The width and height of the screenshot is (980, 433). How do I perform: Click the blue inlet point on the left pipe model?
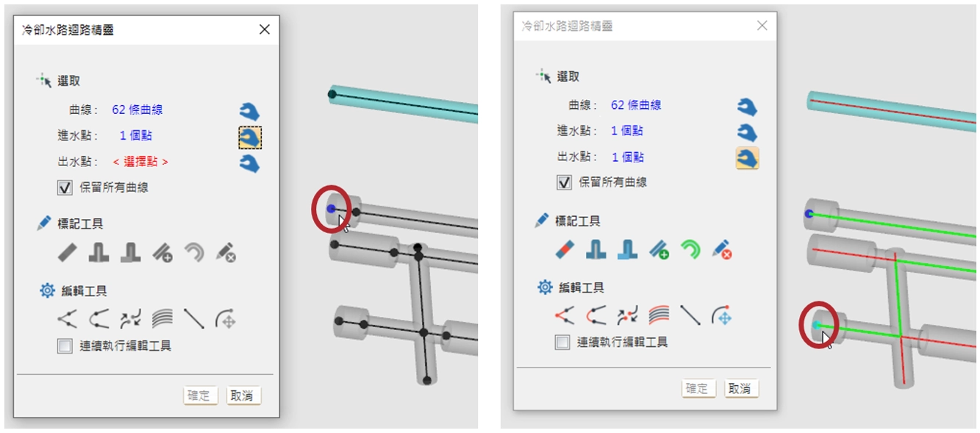pos(331,210)
